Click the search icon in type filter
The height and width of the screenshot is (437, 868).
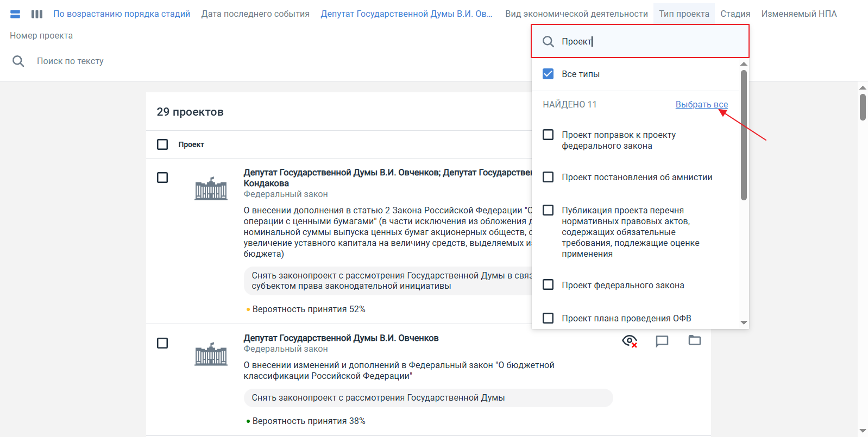(x=549, y=42)
